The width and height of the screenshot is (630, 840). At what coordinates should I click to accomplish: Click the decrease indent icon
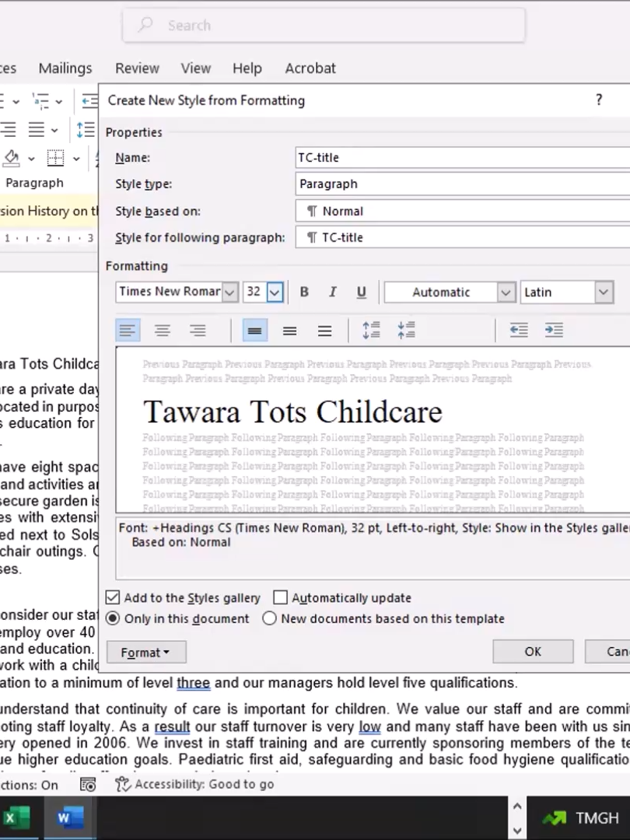pyautogui.click(x=519, y=330)
